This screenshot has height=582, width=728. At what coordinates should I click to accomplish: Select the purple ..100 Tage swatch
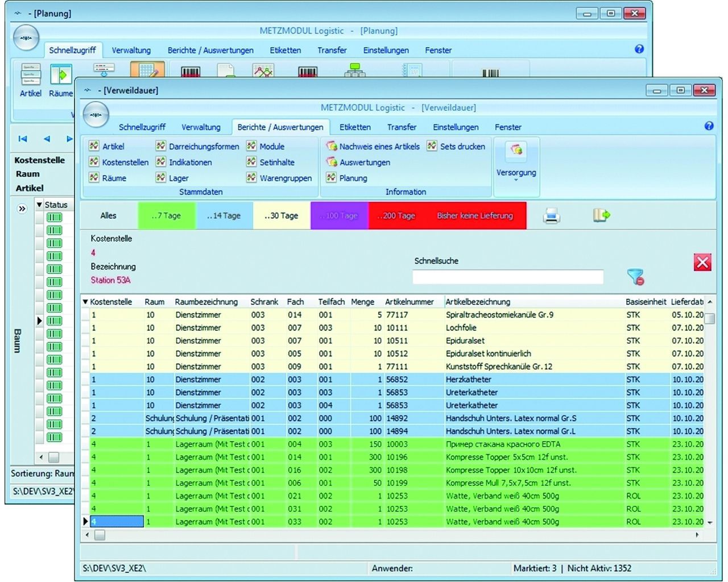coord(340,216)
